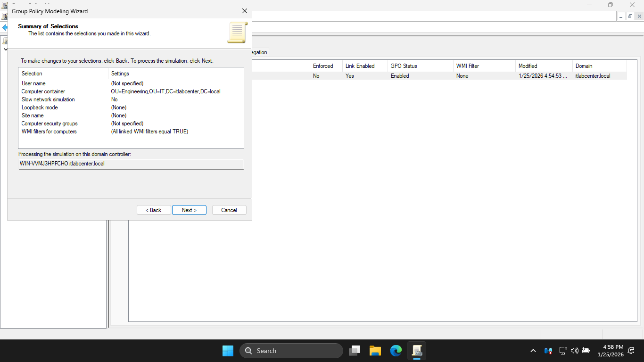The image size is (644, 362).
Task: Sort the list by GPO Status column
Action: (420, 66)
